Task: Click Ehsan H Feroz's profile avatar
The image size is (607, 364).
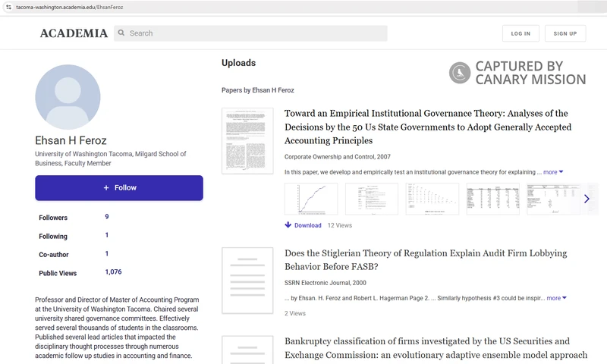Action: [x=68, y=97]
